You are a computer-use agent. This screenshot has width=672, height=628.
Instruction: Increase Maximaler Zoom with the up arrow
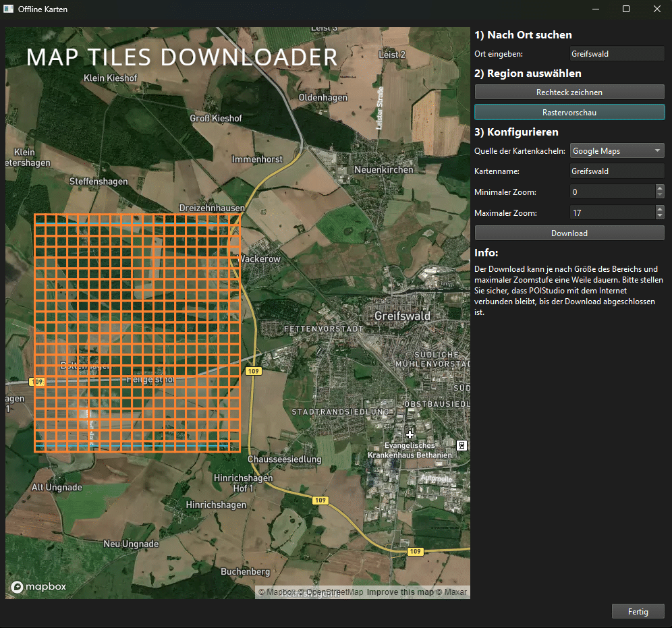click(x=659, y=209)
